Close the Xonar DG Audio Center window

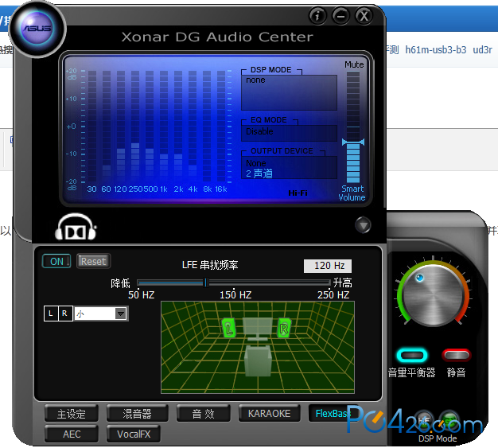364,15
